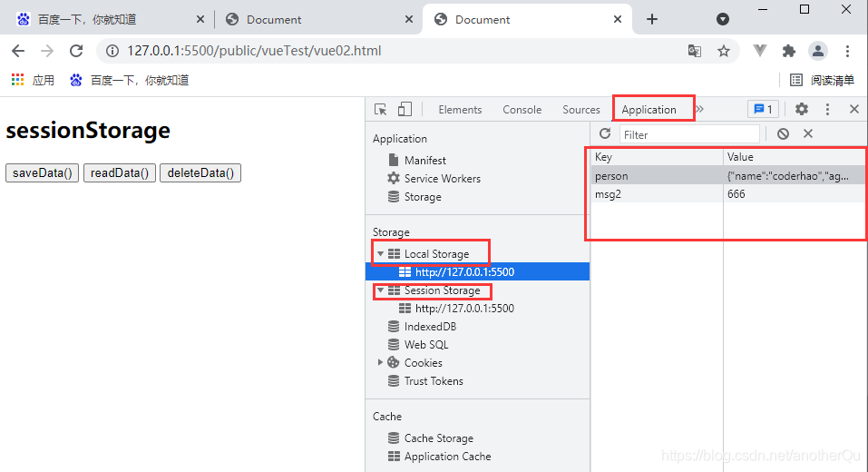This screenshot has width=868, height=472.
Task: Open IndexedDB in sidebar
Action: tap(430, 326)
